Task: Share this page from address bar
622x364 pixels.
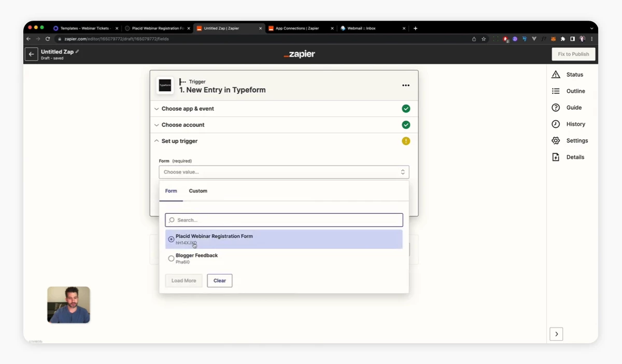Action: pyautogui.click(x=474, y=39)
